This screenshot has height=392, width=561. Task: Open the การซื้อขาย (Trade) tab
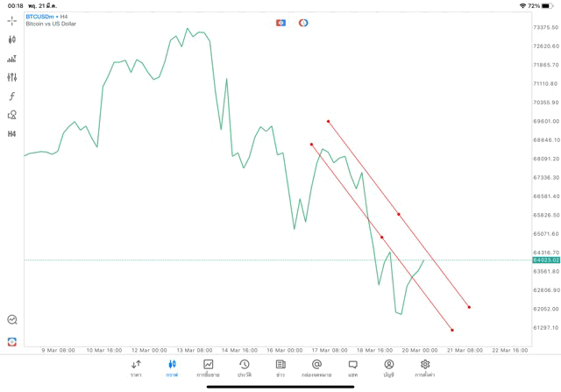coord(209,368)
